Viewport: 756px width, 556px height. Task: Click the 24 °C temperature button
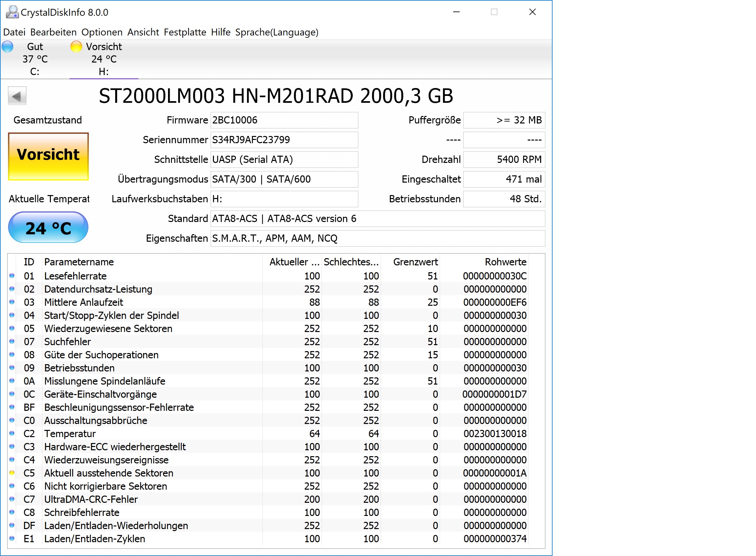[48, 228]
